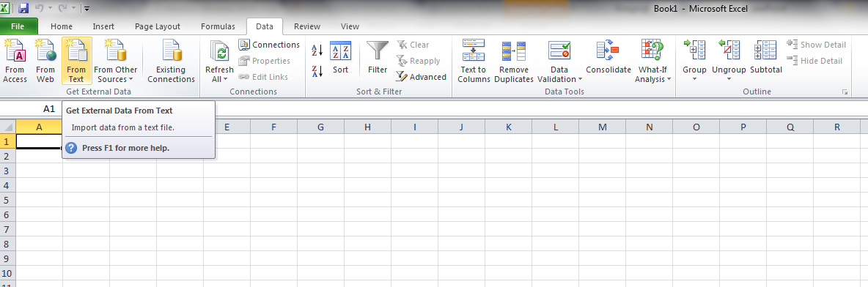The width and height of the screenshot is (868, 287).
Task: Click the Redo arrow in Quick Access
Action: click(62, 8)
